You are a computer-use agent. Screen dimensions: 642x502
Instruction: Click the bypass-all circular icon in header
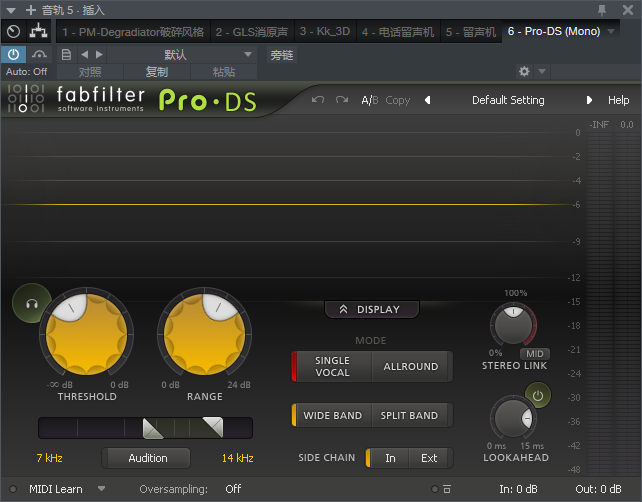coord(14,32)
